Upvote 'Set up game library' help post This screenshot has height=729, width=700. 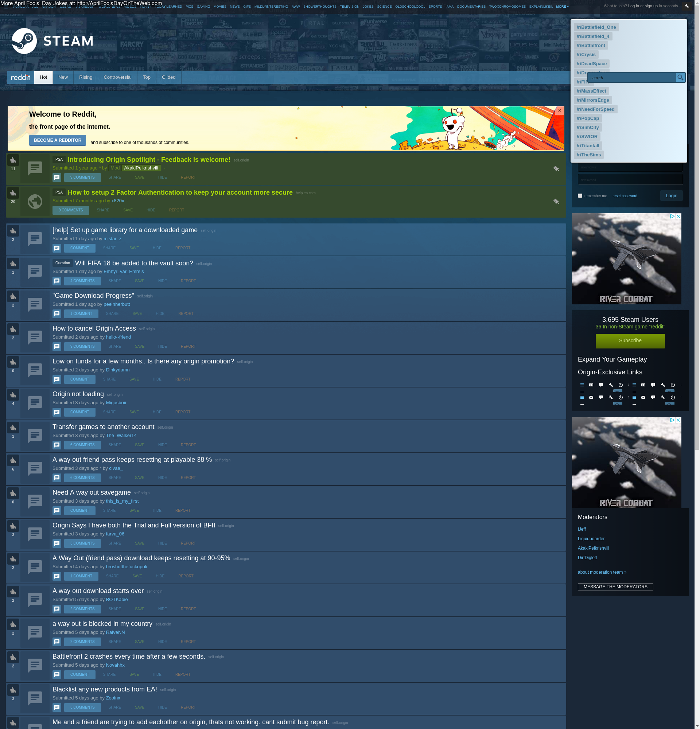click(13, 231)
